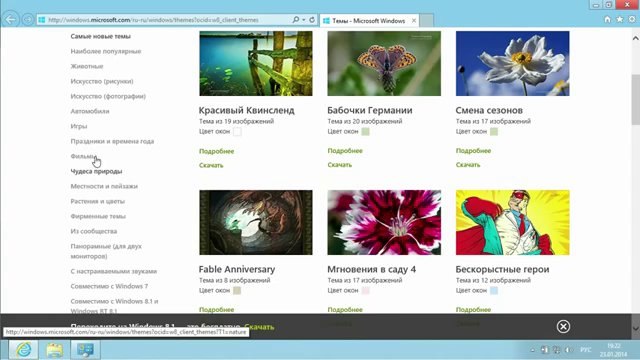This screenshot has height=360, width=640.
Task: Close the 'Темы - Microsoft Windows' tab
Action: (414, 20)
